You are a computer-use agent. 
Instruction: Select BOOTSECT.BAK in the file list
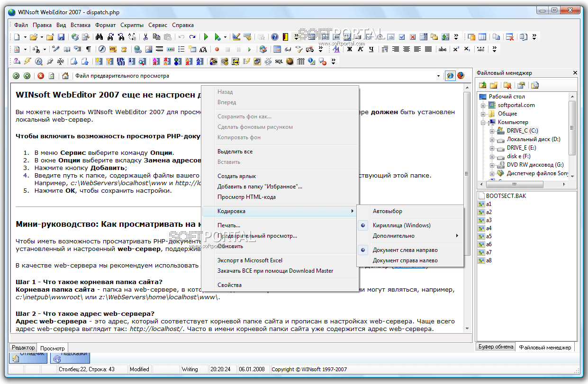click(506, 196)
